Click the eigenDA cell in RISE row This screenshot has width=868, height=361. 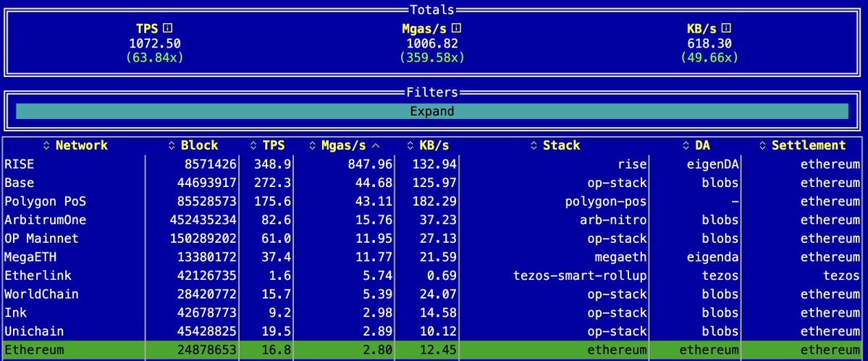tap(713, 164)
